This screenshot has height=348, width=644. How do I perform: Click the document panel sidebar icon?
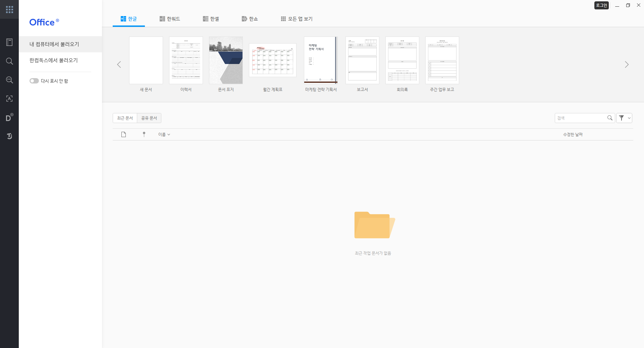coord(9,42)
